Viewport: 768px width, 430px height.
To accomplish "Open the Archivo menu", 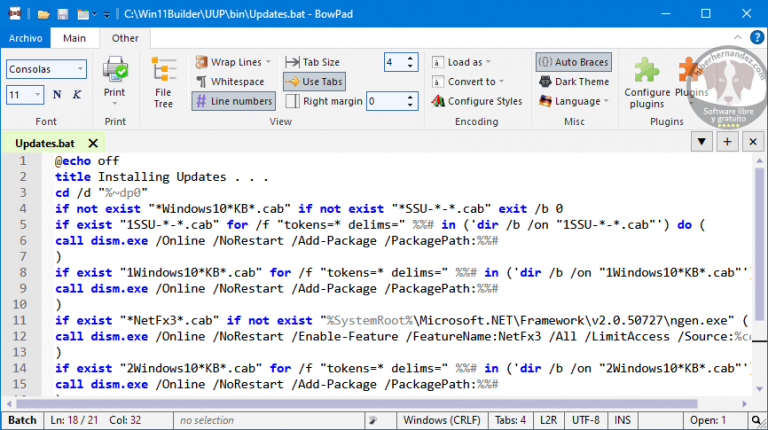I will point(25,38).
